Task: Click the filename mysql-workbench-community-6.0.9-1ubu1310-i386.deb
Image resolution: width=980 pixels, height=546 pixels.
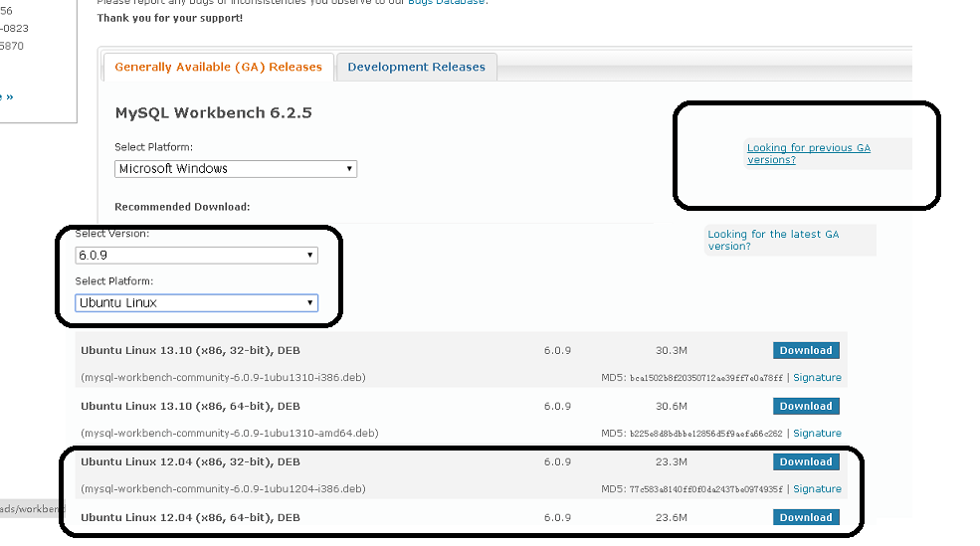Action: [223, 377]
